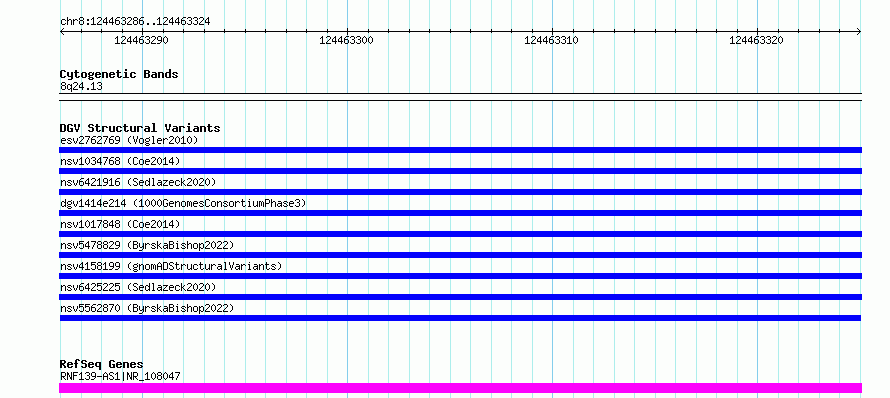Select the blue bar under nsv4158199
The height and width of the screenshot is (398, 890).
click(460, 276)
